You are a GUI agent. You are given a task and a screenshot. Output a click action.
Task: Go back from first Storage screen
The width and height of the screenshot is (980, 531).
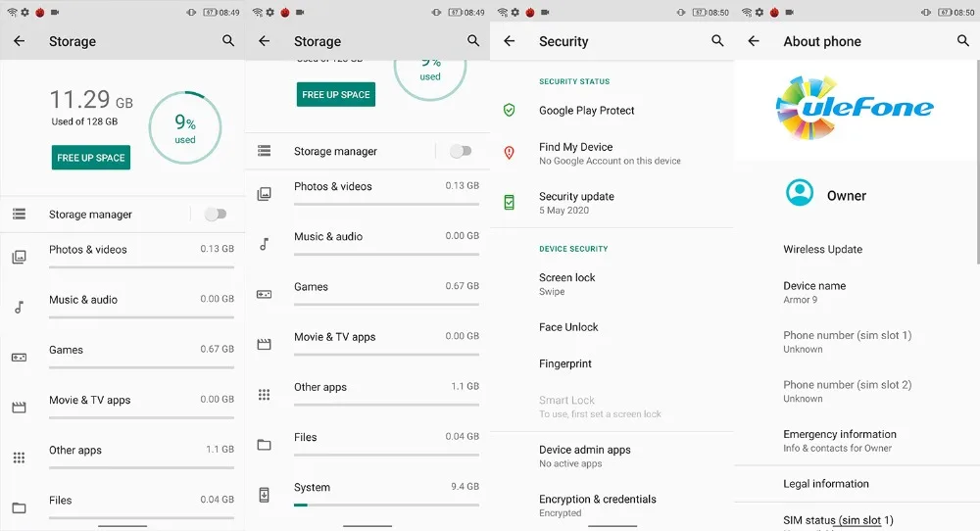coord(20,41)
